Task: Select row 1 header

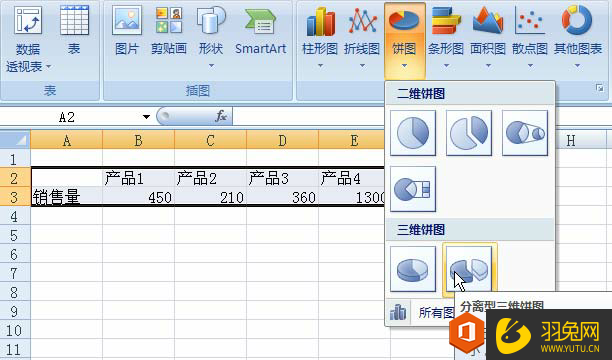Action: click(x=15, y=159)
